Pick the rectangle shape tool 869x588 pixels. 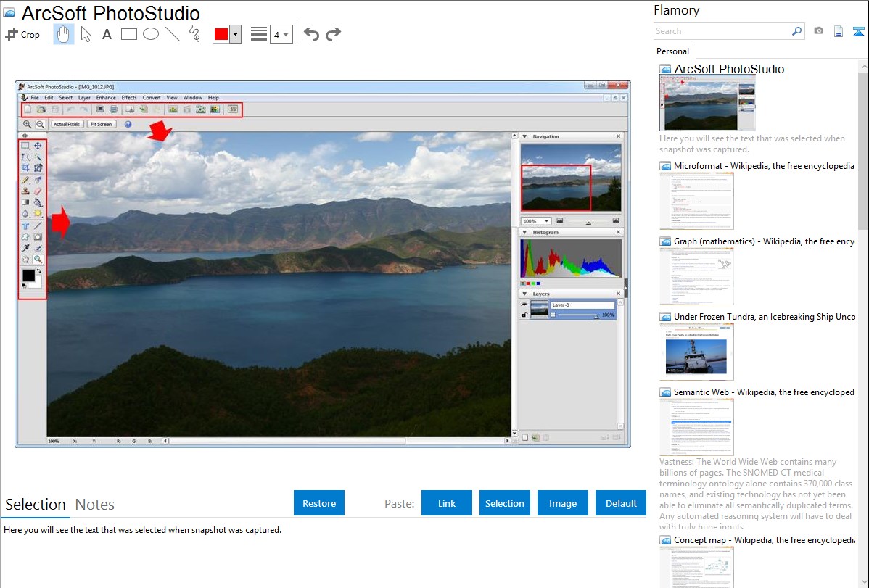click(129, 34)
